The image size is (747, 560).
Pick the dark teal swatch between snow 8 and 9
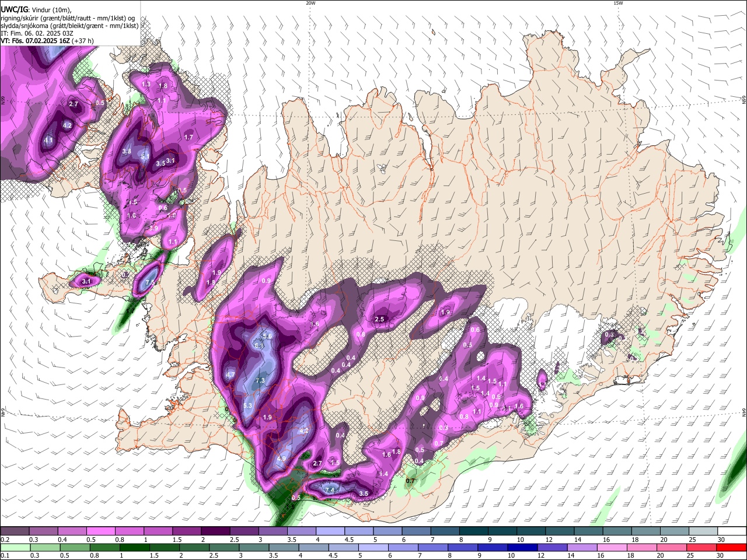click(474, 531)
